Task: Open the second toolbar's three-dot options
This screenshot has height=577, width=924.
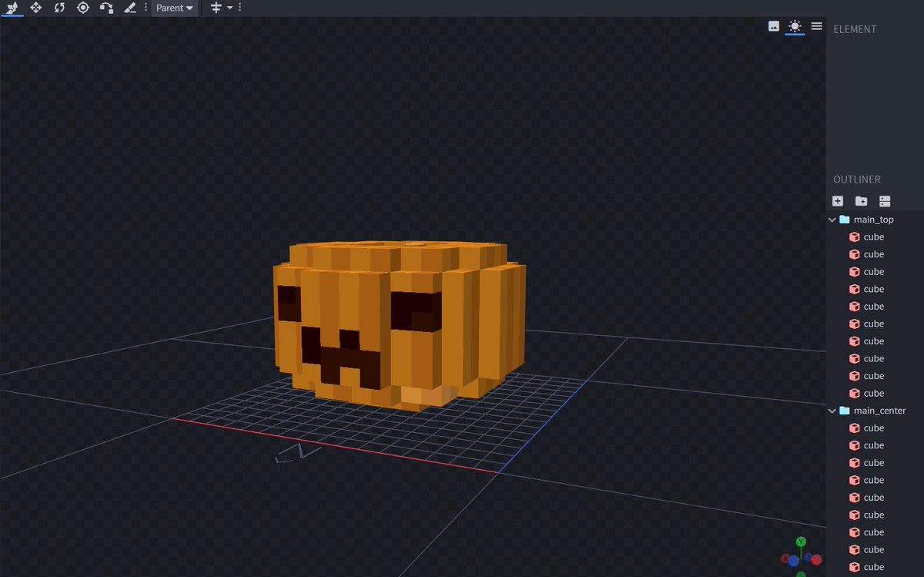Action: 239,8
